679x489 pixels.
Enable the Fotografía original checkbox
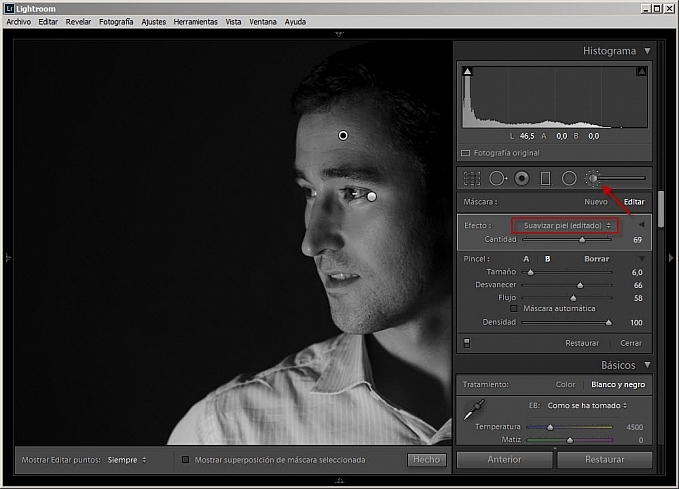[466, 153]
